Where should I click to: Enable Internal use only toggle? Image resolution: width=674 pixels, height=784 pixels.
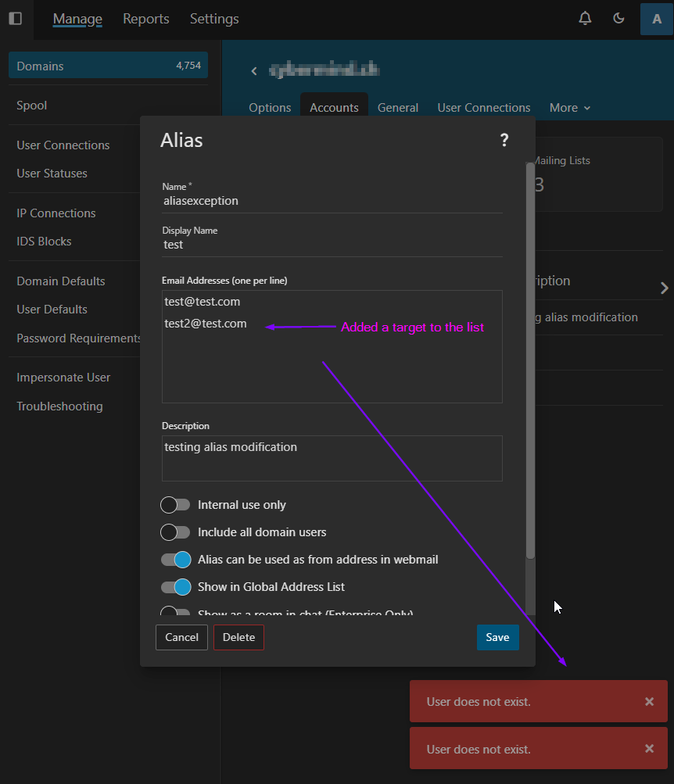[x=175, y=505]
